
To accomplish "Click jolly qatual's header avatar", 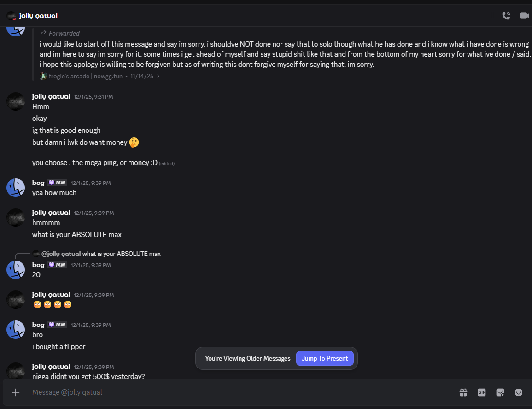I will point(12,16).
